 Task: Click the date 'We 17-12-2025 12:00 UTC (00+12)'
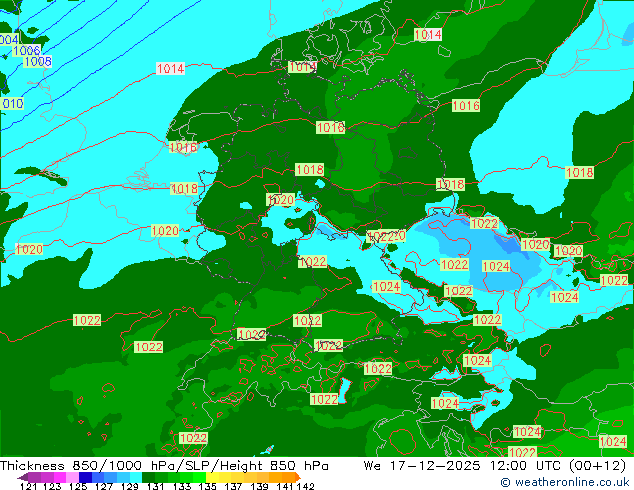point(495,466)
